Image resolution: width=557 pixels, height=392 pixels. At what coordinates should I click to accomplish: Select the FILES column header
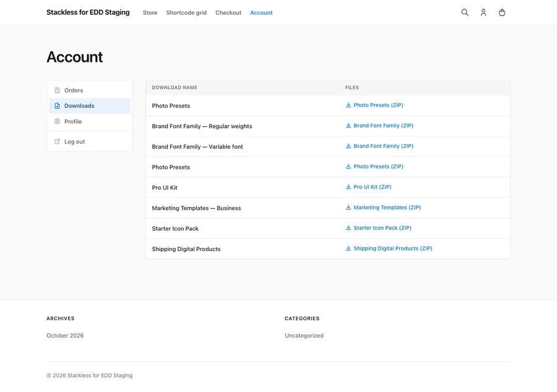click(352, 88)
